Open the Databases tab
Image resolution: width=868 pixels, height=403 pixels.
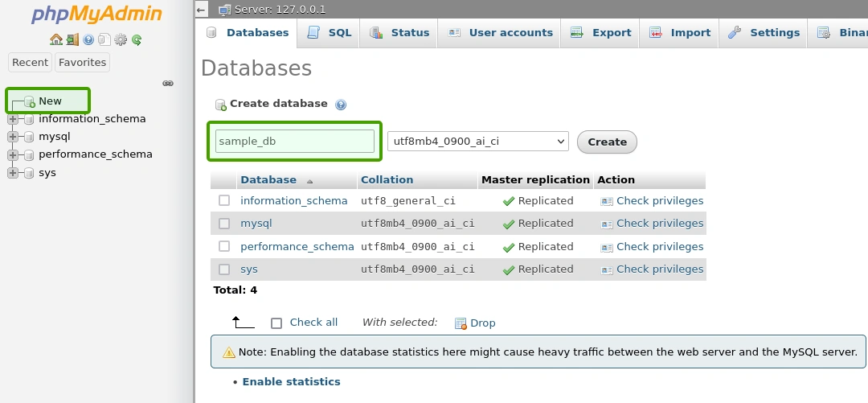click(x=247, y=33)
